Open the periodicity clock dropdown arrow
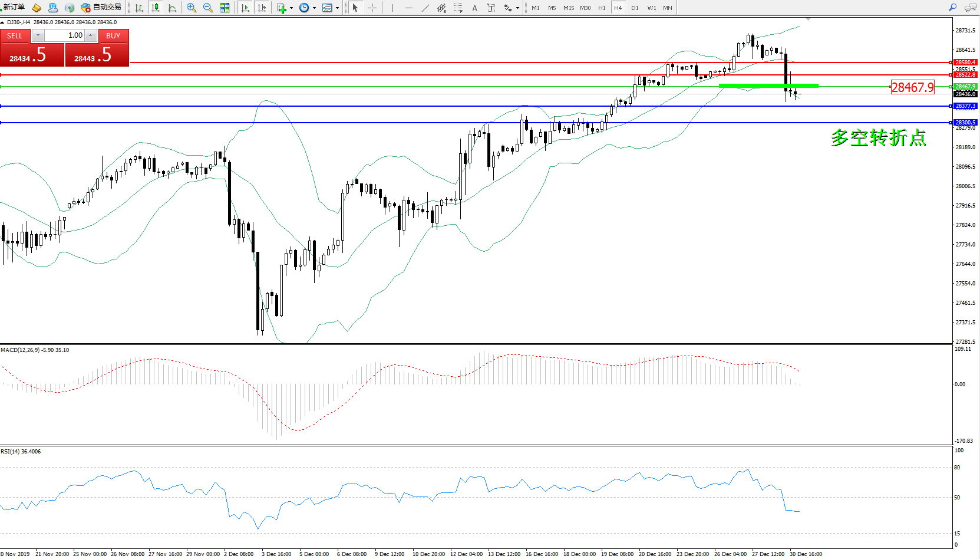Viewport: 980px width, 559px height. pos(314,8)
